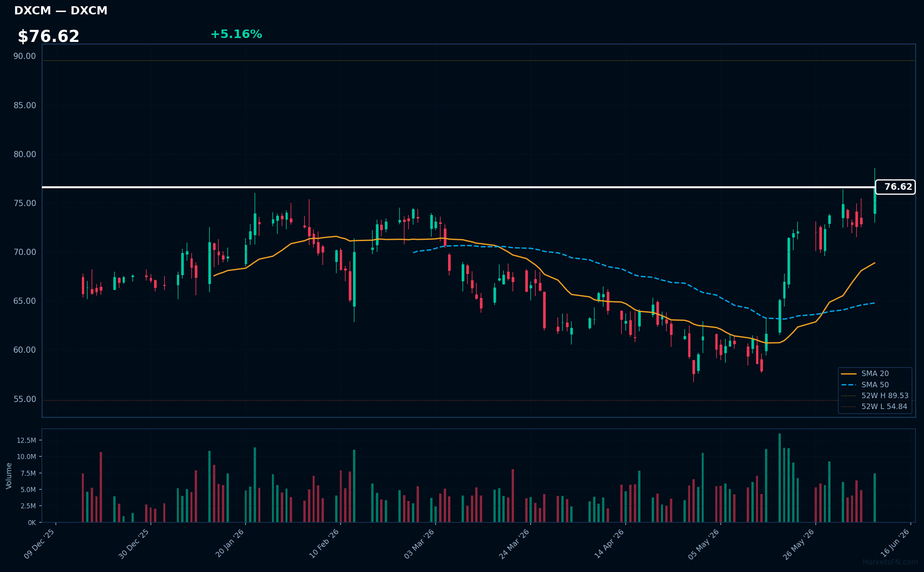Click the tallest green volume bar
924x572 pixels.
[x=780, y=478]
